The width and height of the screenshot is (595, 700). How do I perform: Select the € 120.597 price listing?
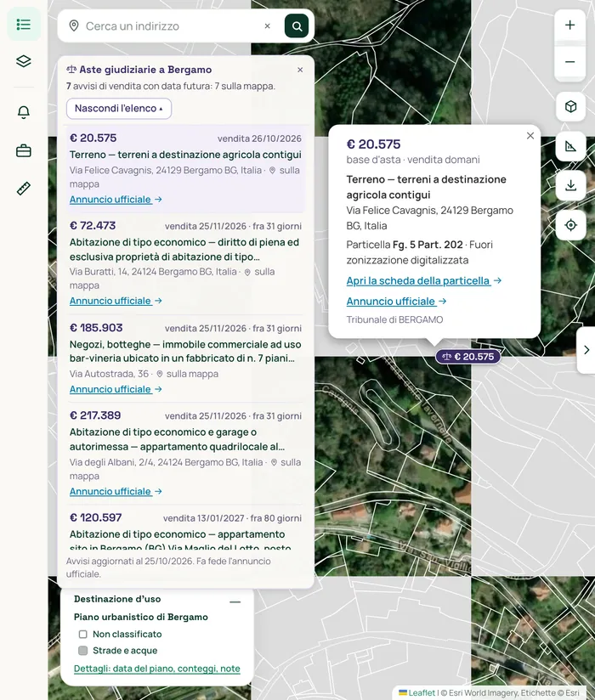(95, 518)
